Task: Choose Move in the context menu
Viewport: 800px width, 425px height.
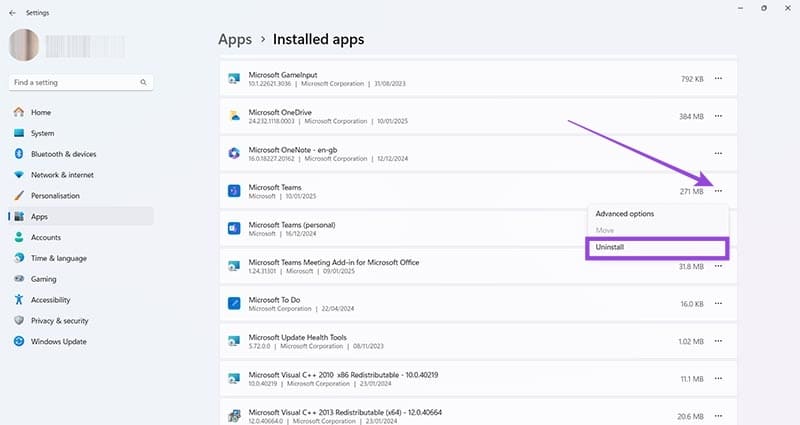Action: [658, 230]
